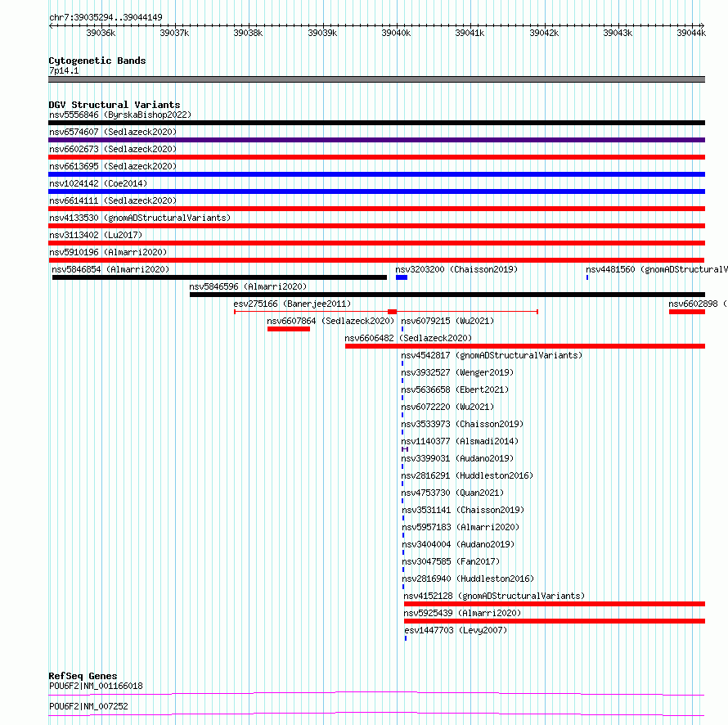Image resolution: width=728 pixels, height=725 pixels.
Task: Click the nsv5846854 (Almarri2020) label
Action: 110,269
